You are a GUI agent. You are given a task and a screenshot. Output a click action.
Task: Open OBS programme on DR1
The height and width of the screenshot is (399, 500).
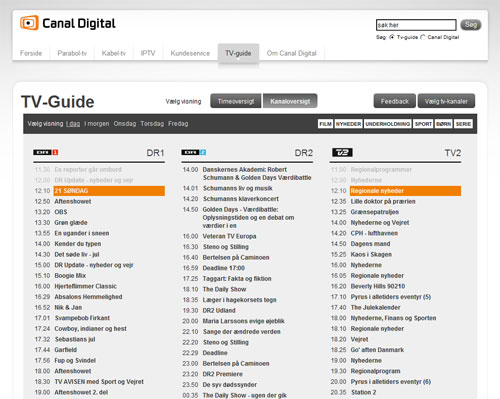tap(61, 212)
